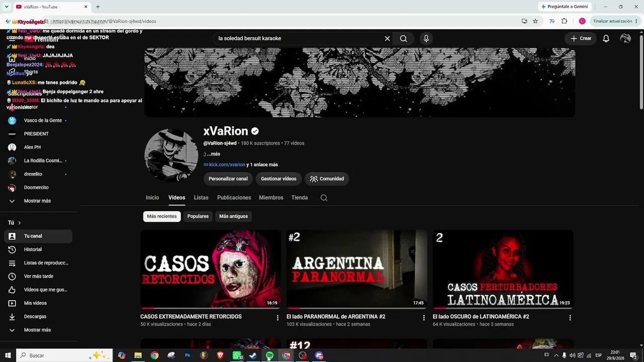This screenshot has height=362, width=644.
Task: Open Photoshop from the taskbar
Action: pos(187,355)
